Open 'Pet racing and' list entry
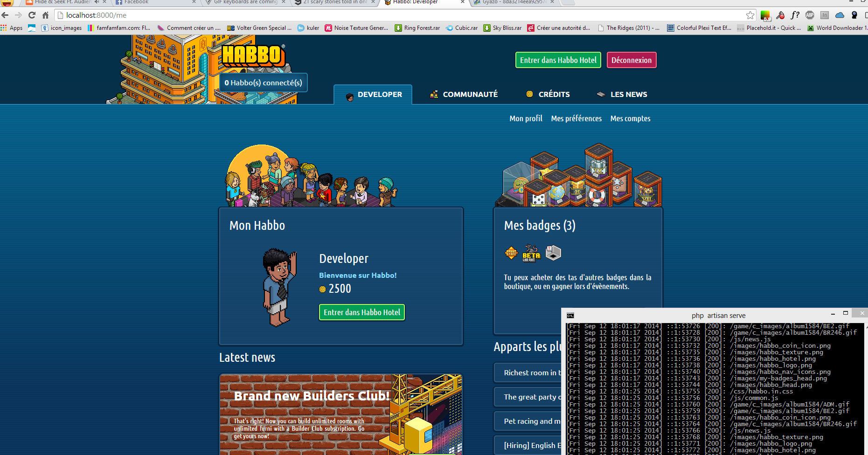 [528, 421]
